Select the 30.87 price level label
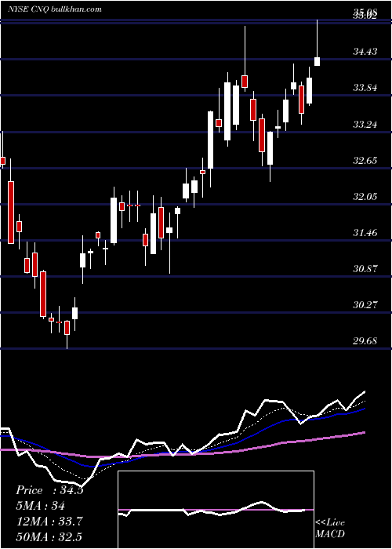392x549 pixels. [365, 269]
